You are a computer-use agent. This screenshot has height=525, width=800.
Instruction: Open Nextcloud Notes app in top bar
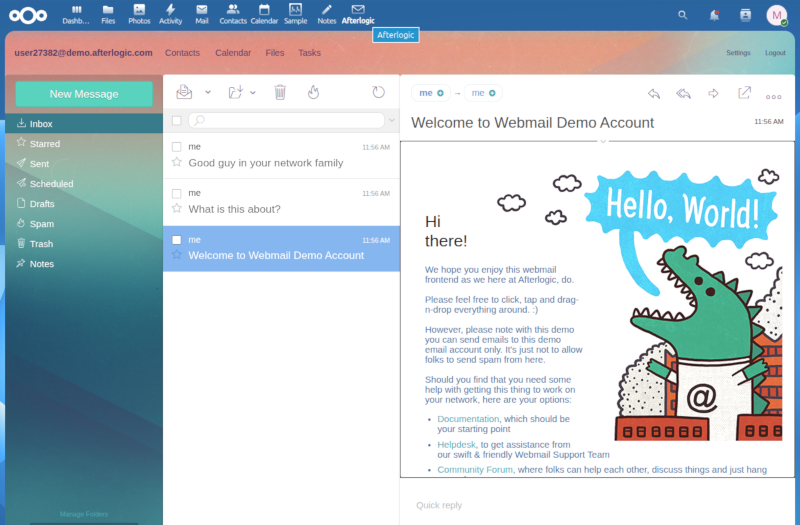[326, 14]
